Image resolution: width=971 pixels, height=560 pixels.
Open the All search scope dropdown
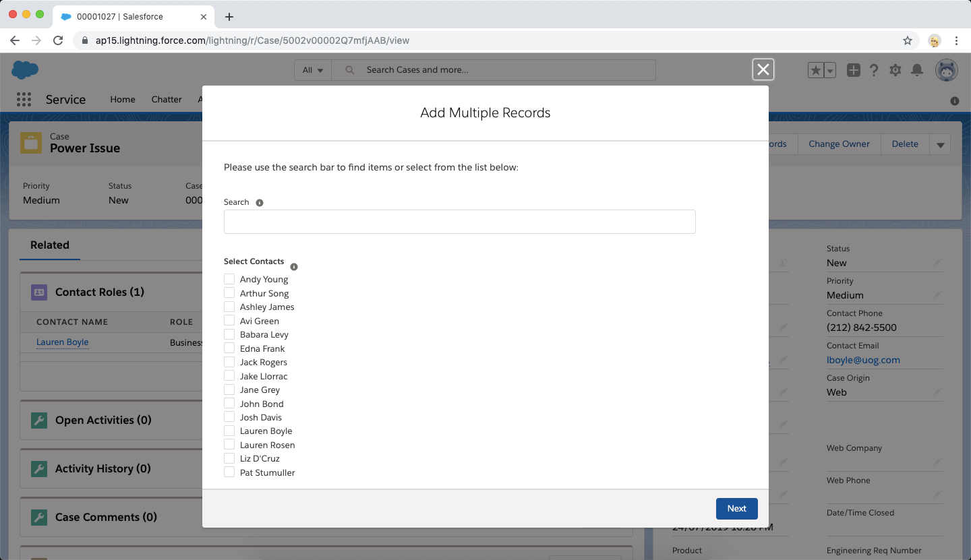[312, 69]
